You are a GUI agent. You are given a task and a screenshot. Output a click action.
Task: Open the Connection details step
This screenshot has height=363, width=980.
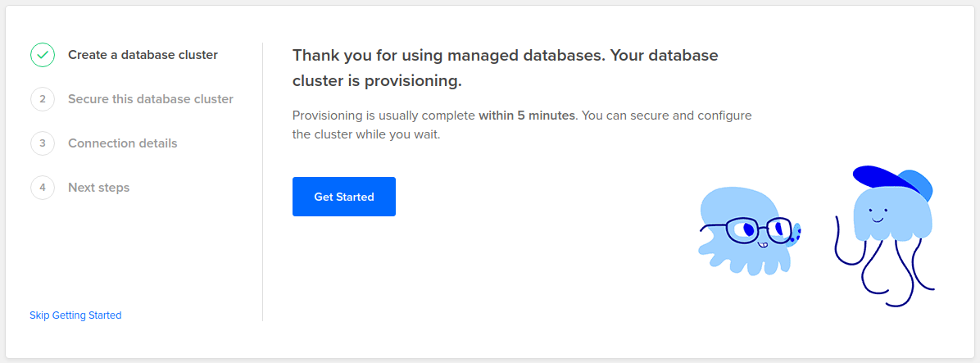click(x=123, y=143)
